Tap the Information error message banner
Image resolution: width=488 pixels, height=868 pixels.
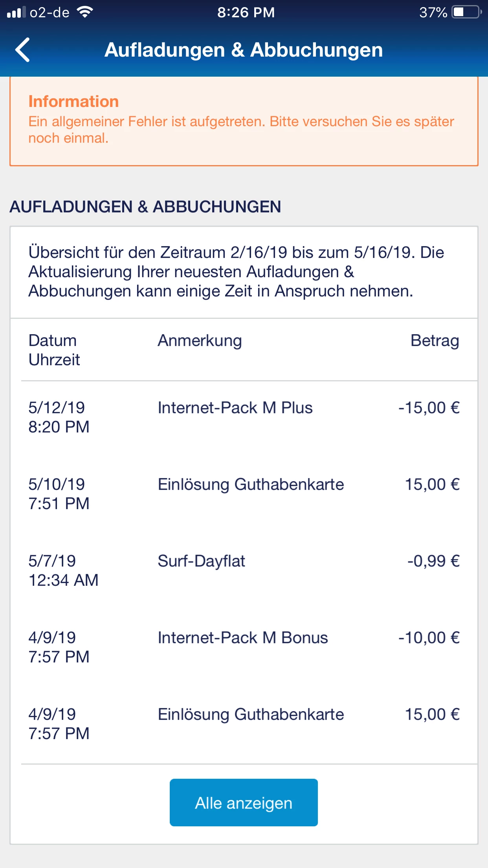tap(244, 121)
